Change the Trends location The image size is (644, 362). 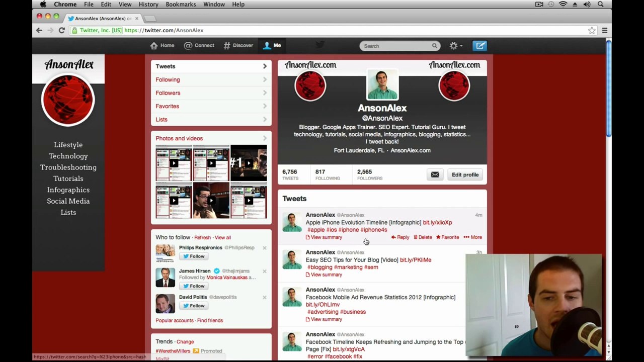click(185, 342)
